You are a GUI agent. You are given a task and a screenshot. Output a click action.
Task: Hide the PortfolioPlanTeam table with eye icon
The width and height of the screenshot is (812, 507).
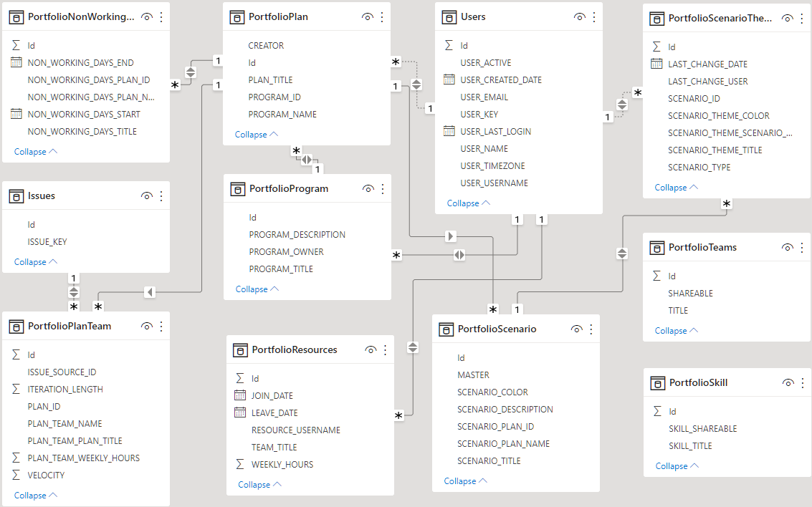click(147, 327)
